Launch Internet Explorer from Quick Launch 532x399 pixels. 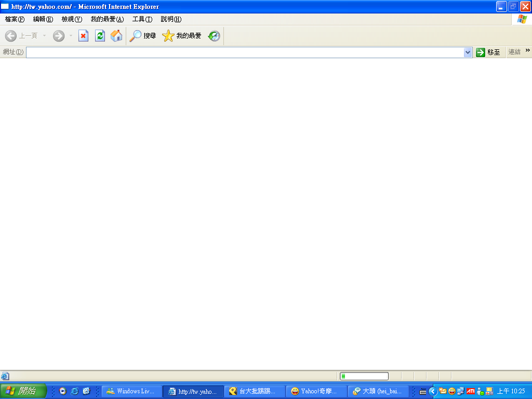[x=75, y=391]
